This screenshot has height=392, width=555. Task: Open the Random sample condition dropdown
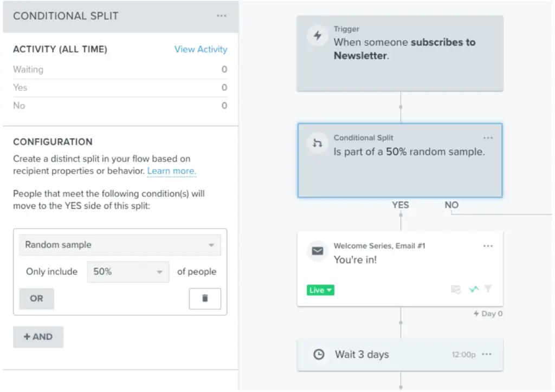(120, 245)
